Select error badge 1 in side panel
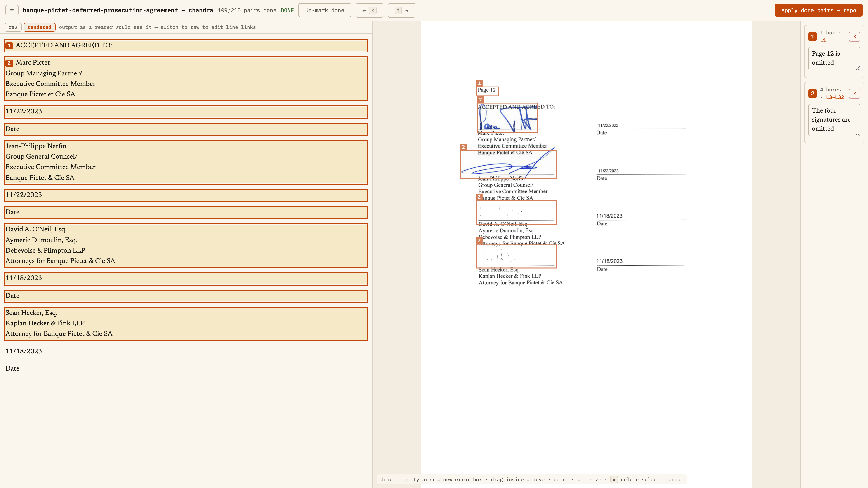The width and height of the screenshot is (868, 488). (x=812, y=36)
